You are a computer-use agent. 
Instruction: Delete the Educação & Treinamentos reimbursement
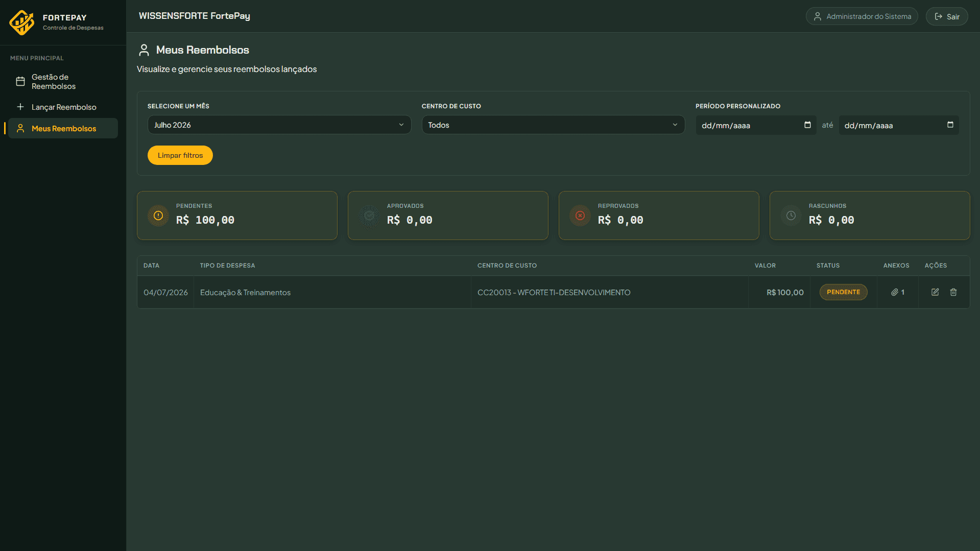coord(953,292)
